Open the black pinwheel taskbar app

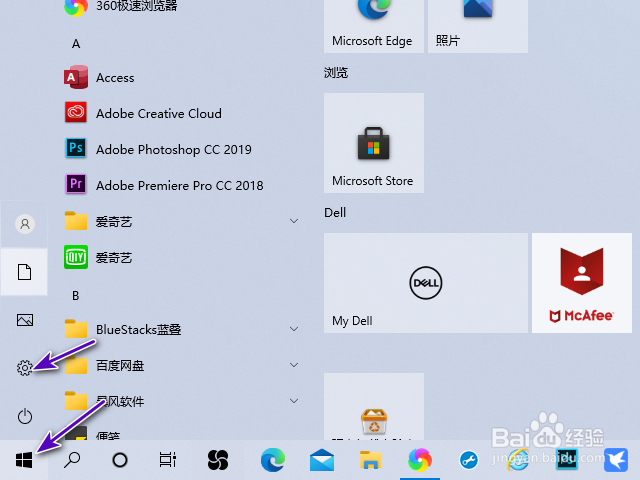point(218,460)
